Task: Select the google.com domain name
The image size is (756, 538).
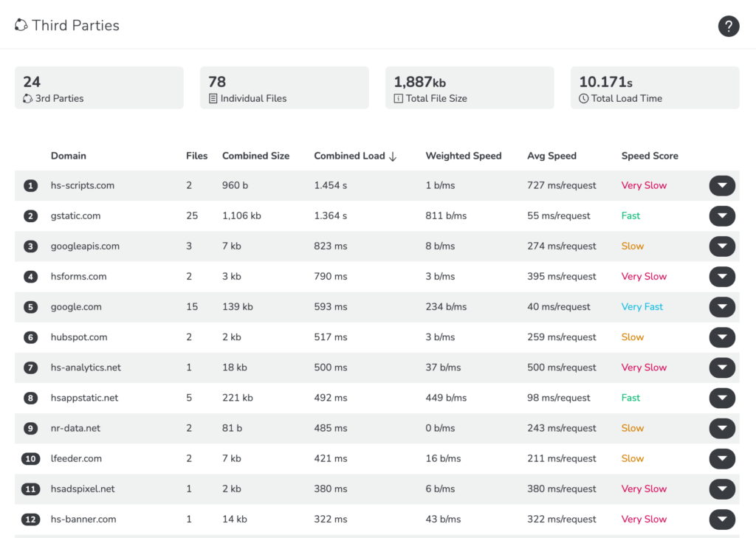Action: tap(76, 307)
